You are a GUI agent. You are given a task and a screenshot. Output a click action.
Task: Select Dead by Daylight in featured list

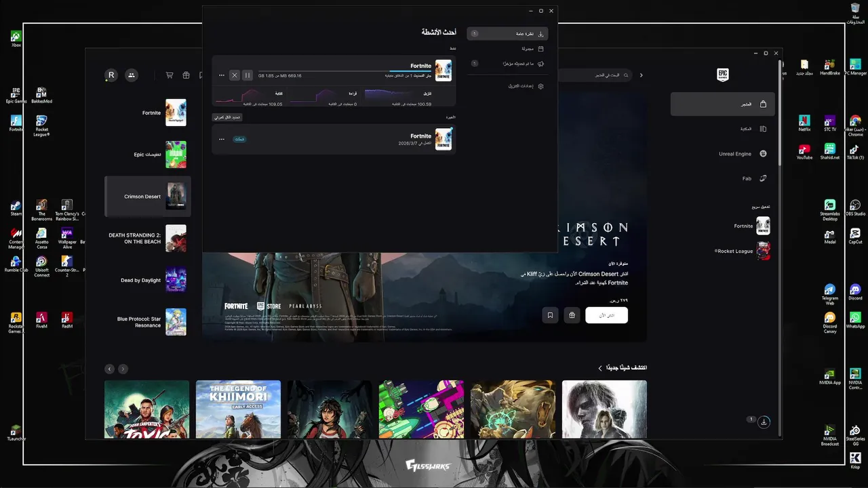(148, 280)
